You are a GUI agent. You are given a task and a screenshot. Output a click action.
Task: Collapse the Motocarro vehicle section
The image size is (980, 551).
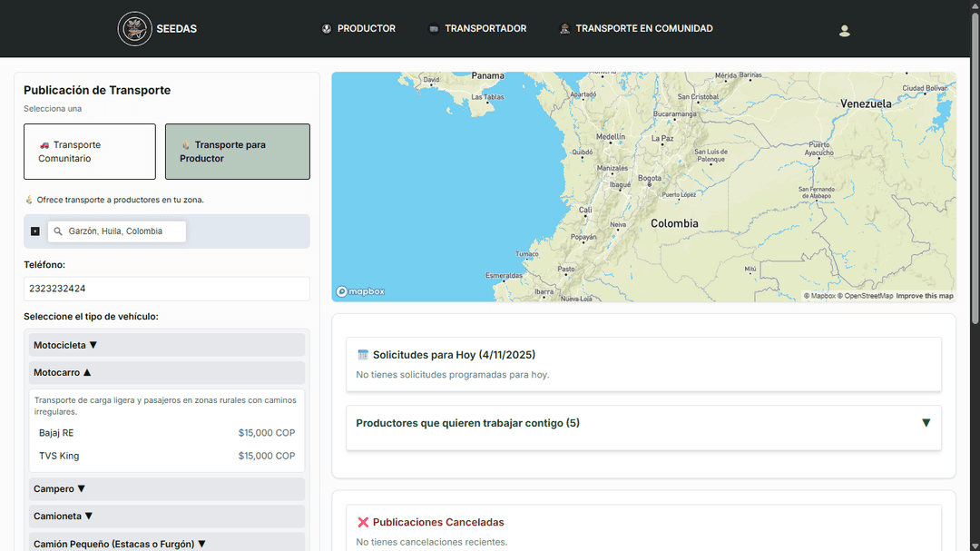tap(167, 372)
